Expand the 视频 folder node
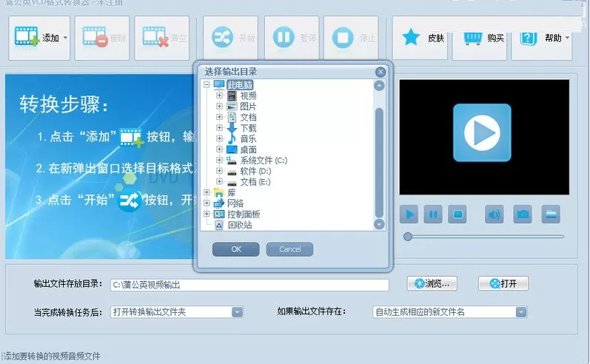 pyautogui.click(x=219, y=95)
